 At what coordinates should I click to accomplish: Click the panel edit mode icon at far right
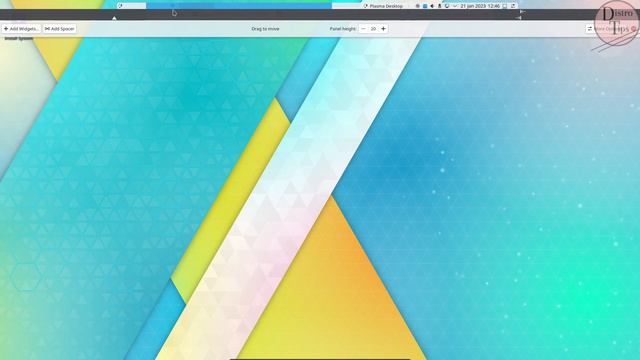tap(513, 6)
